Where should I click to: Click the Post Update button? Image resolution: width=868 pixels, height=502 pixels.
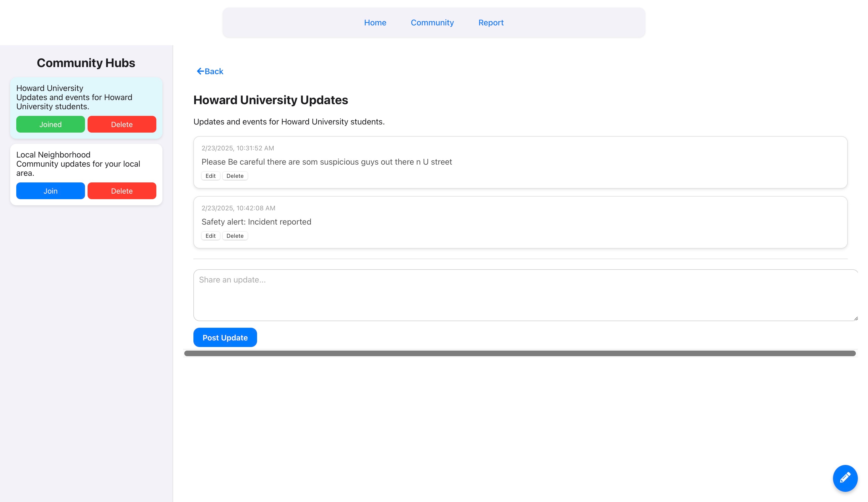(x=225, y=338)
